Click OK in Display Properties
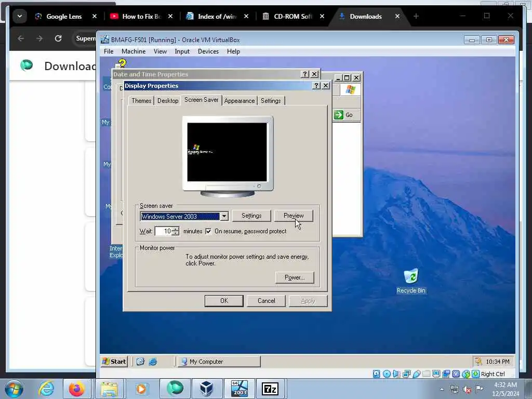Image resolution: width=532 pixels, height=399 pixels. pos(224,301)
